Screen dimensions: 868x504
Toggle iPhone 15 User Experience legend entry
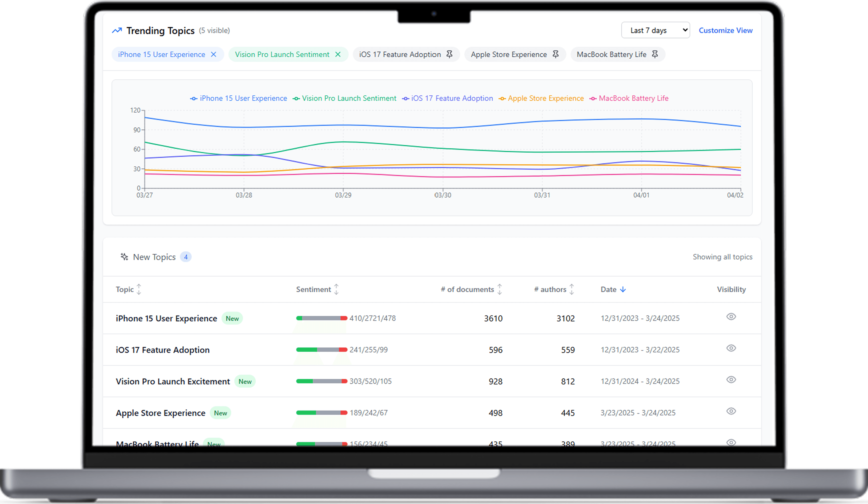tap(238, 98)
